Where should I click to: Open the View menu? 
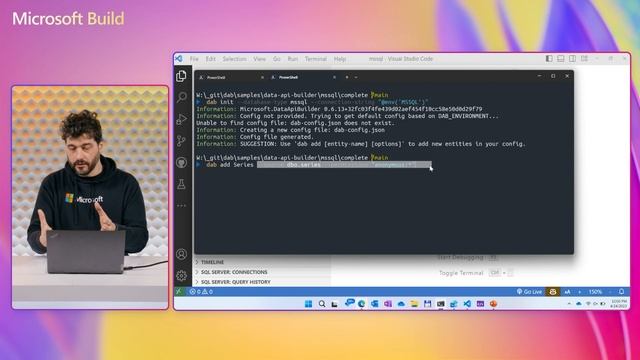(x=259, y=59)
